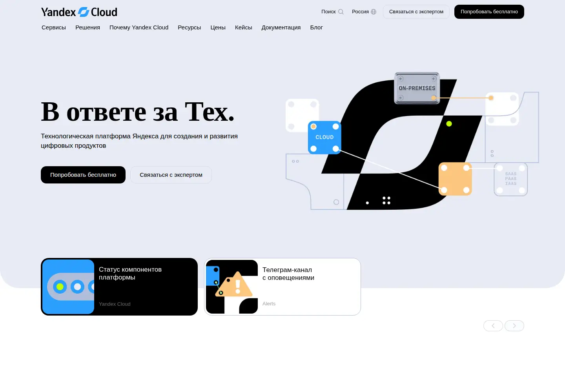Click the heading В ответе за Тех.

click(138, 112)
